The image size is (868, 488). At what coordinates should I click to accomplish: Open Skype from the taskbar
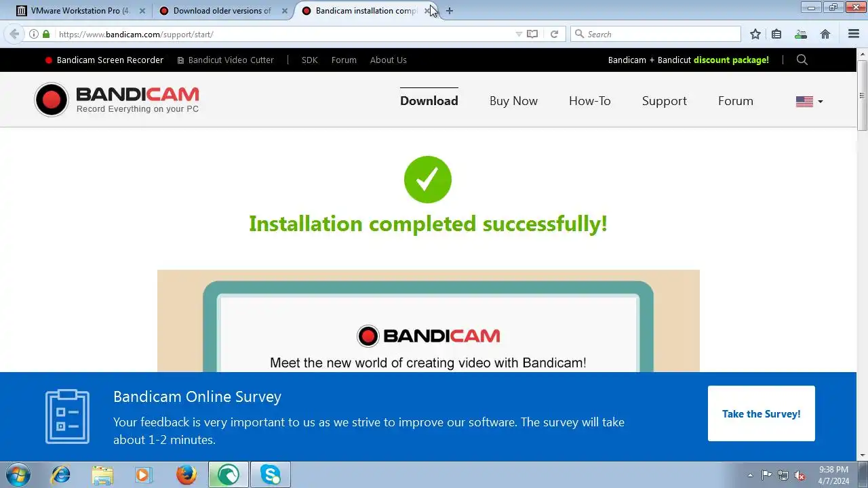[x=271, y=474]
